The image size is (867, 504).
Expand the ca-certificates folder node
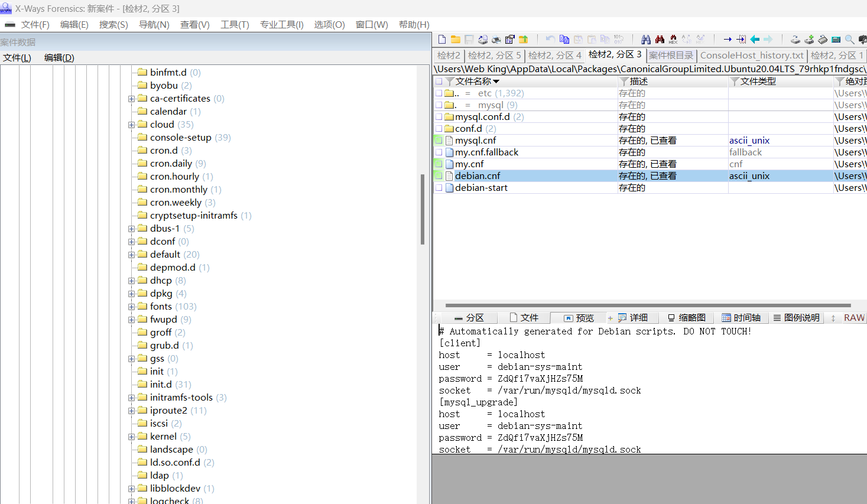coord(132,99)
